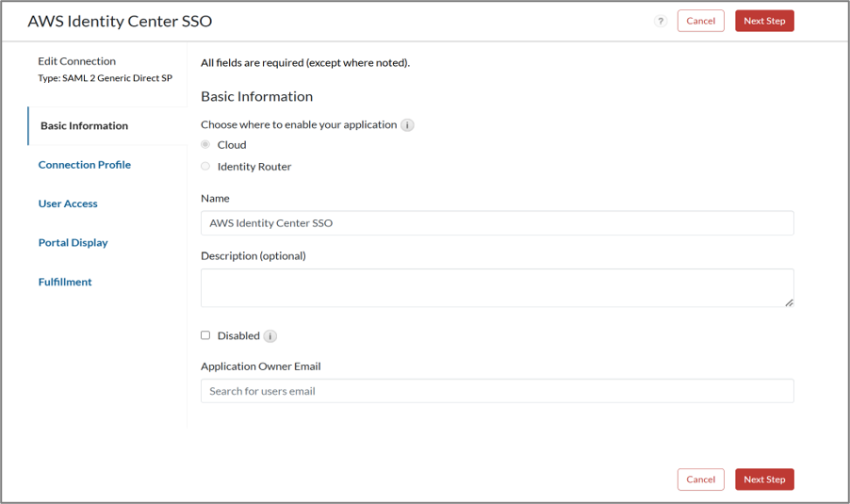Click the top Cancel button

(701, 21)
